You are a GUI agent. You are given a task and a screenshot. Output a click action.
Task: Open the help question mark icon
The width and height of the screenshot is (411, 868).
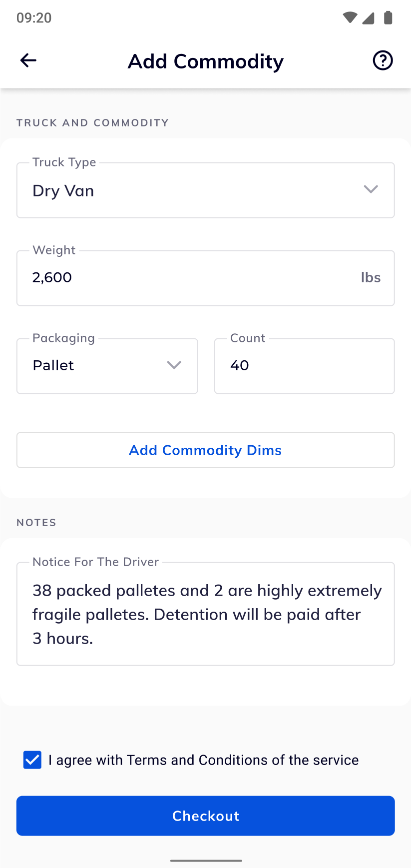point(383,60)
